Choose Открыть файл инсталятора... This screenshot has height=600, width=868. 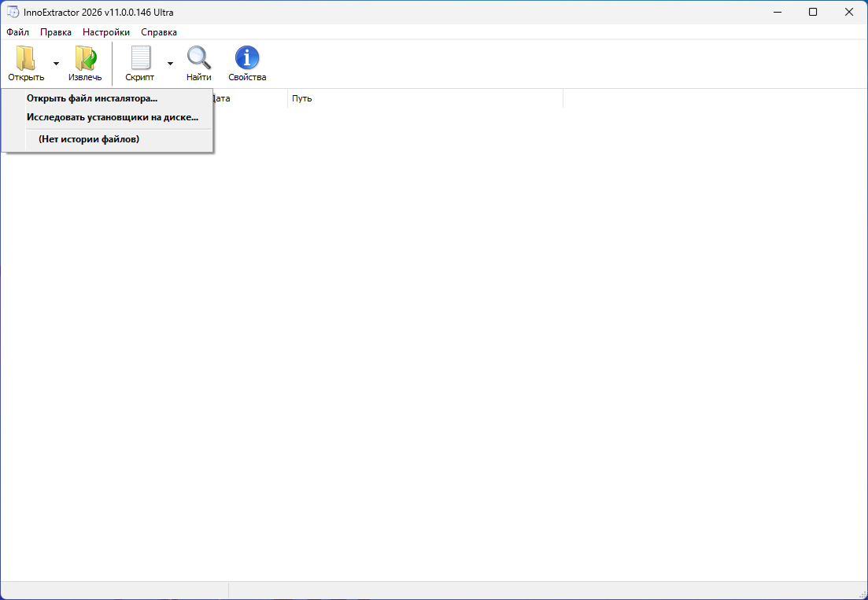(107, 98)
